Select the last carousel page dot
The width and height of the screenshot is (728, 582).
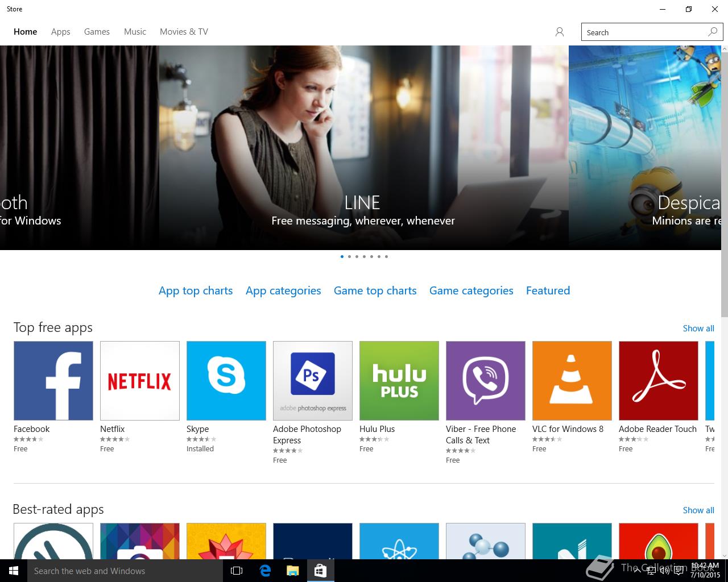pyautogui.click(x=386, y=256)
